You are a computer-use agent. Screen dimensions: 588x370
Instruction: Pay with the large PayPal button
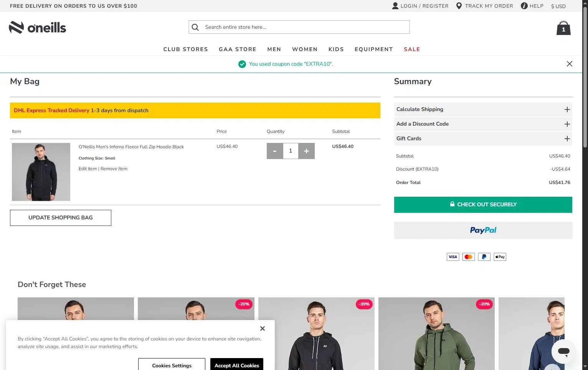coord(483,230)
